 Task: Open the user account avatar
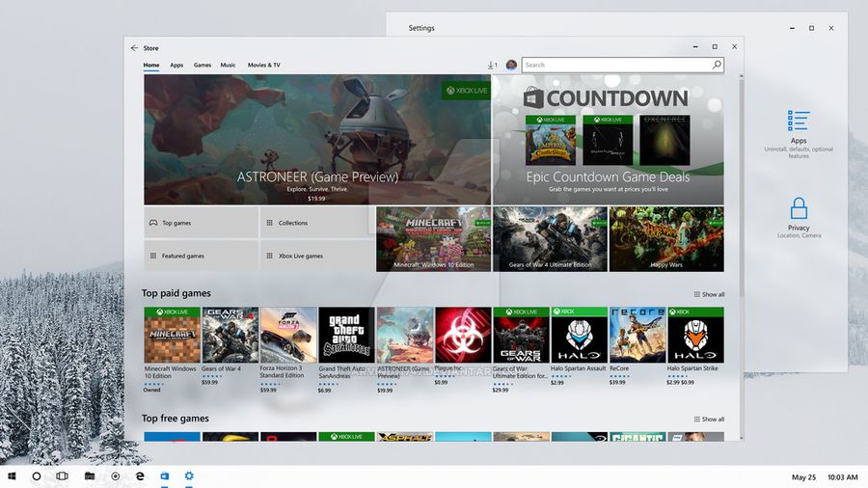(x=511, y=66)
